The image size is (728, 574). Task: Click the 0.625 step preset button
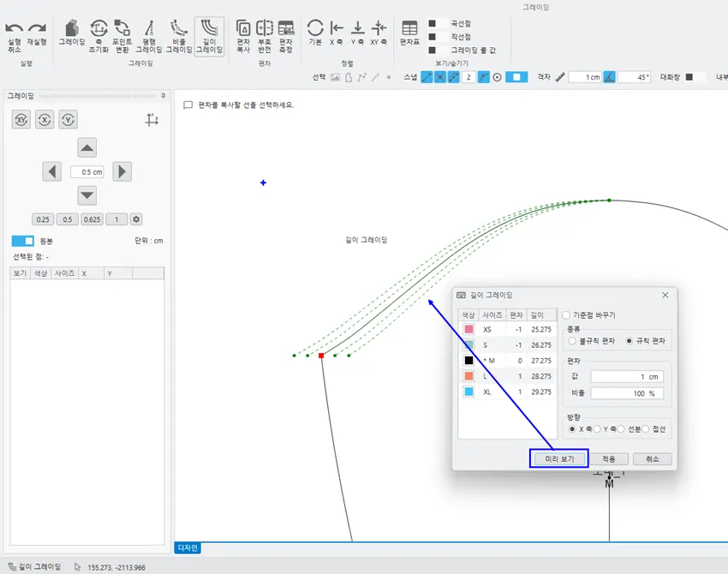point(92,219)
